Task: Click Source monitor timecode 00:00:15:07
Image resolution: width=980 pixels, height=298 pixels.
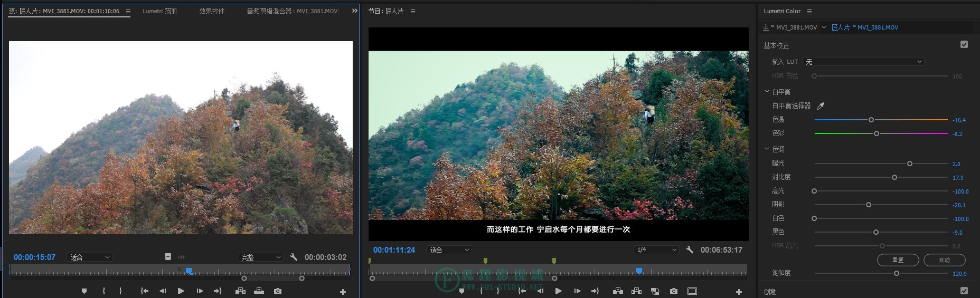Action: [34, 257]
